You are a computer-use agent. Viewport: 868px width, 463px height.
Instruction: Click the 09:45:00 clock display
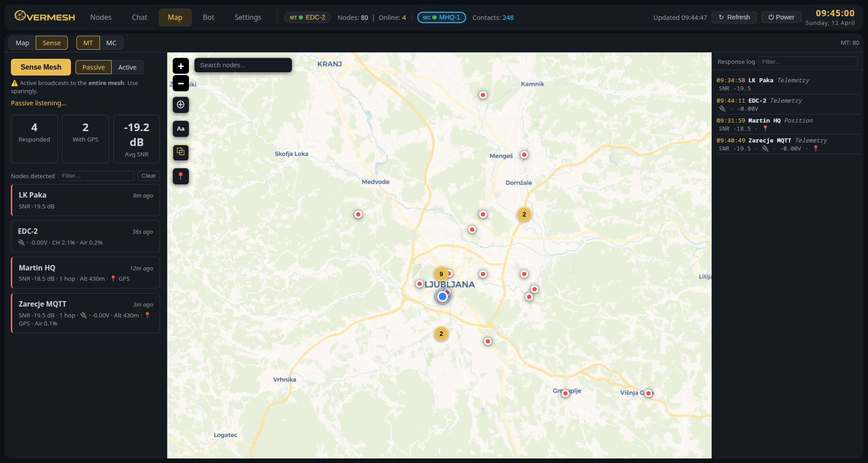tap(835, 13)
